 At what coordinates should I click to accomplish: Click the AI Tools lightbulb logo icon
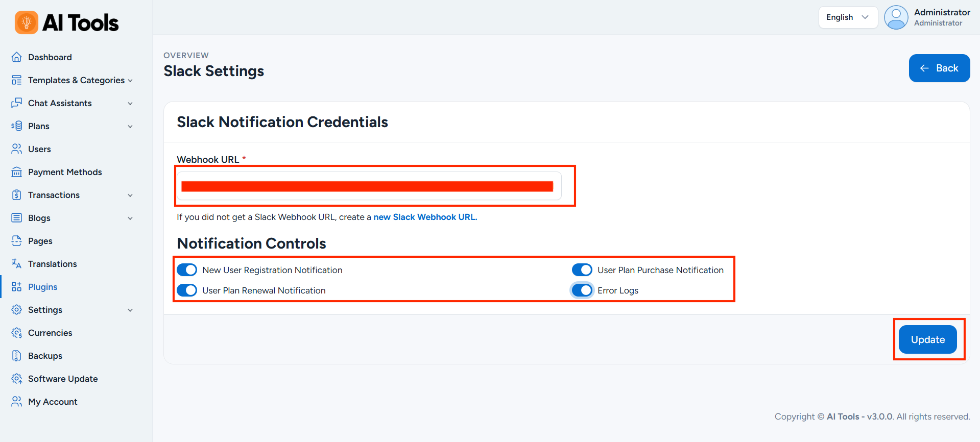[x=27, y=22]
